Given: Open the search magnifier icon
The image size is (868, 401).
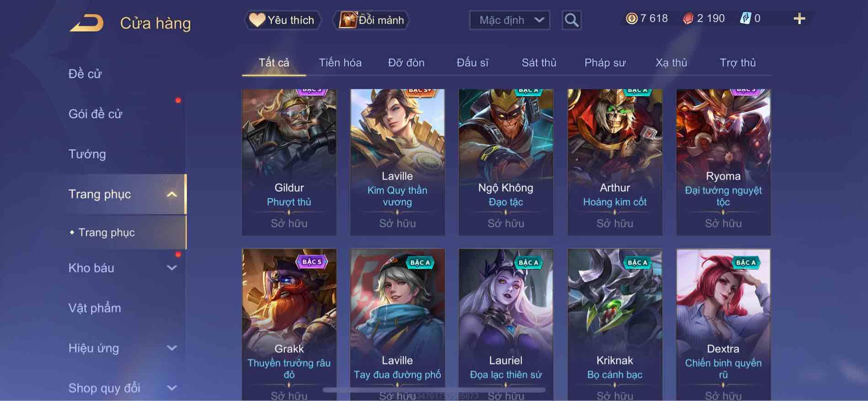Looking at the screenshot, I should pos(571,20).
